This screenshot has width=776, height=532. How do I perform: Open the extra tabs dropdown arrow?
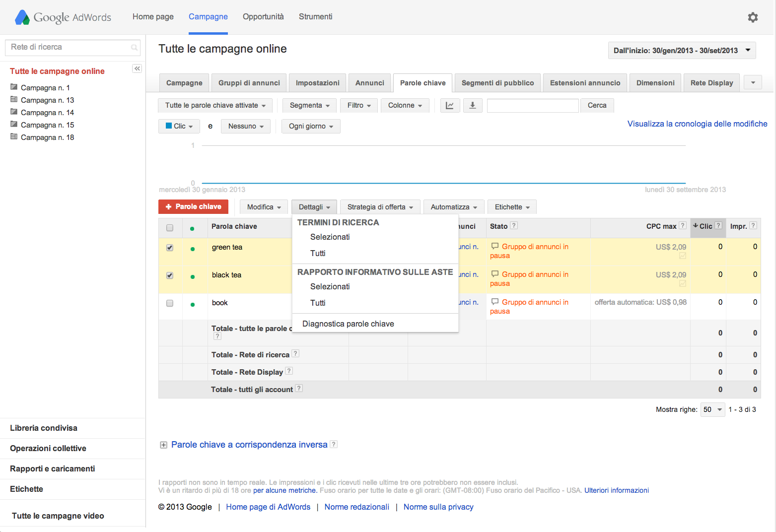click(753, 82)
